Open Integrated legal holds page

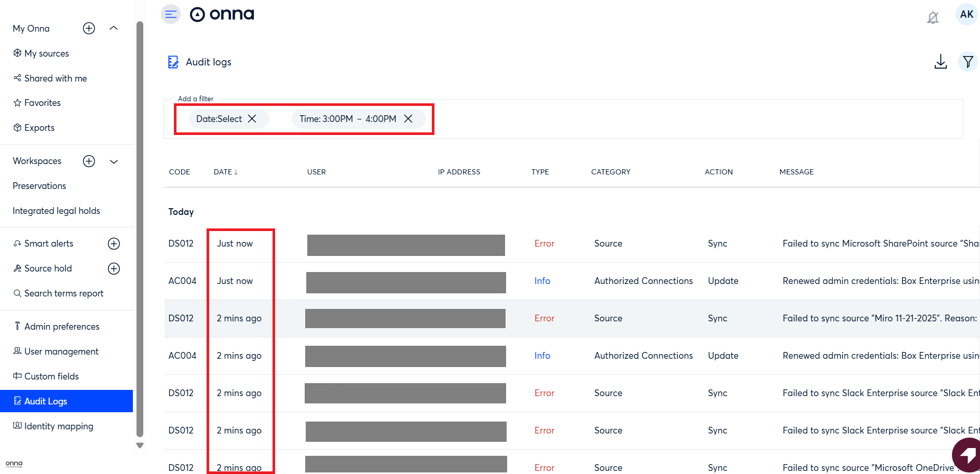56,211
